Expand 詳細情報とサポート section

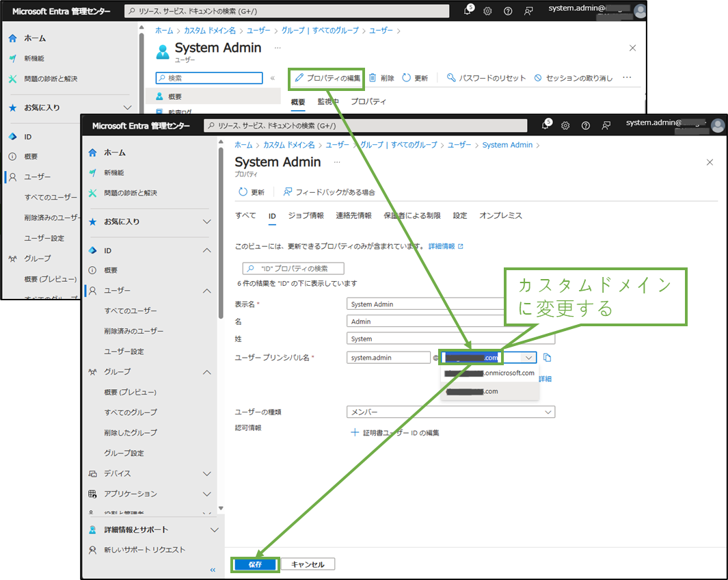pos(215,530)
